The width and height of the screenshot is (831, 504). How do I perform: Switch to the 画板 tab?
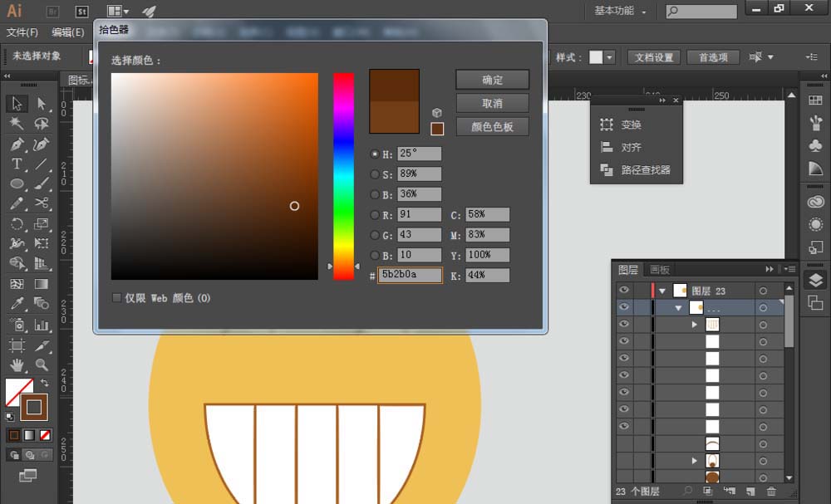click(x=660, y=270)
